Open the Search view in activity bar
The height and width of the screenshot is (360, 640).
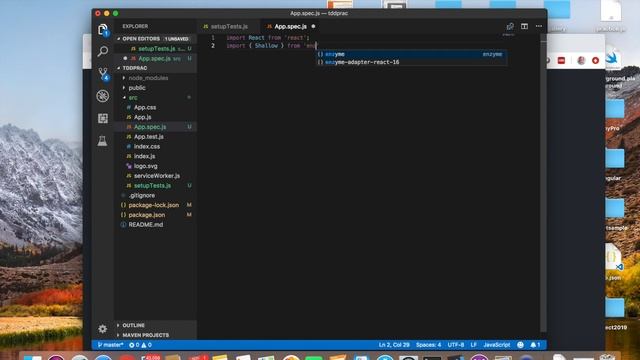point(102,51)
